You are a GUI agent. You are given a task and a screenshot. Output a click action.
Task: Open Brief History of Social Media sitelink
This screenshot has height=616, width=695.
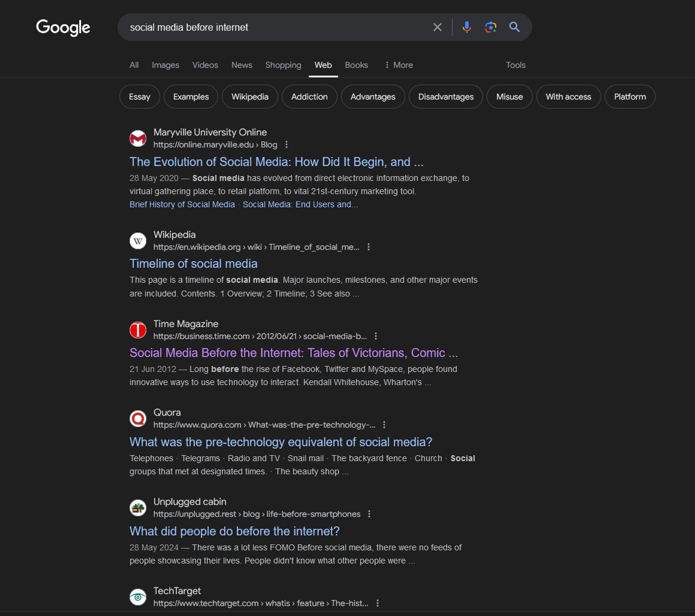click(182, 205)
